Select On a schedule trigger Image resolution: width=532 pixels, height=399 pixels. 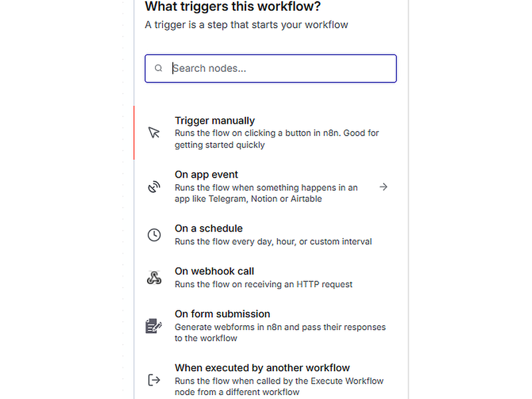pos(271,235)
